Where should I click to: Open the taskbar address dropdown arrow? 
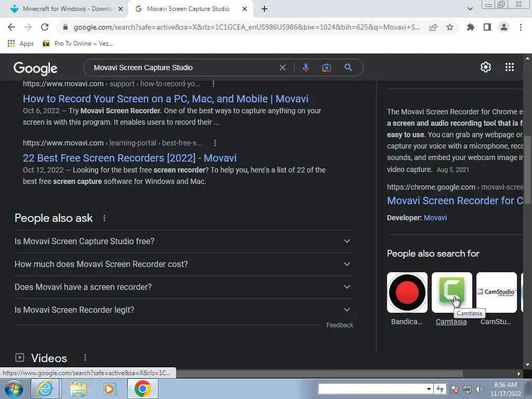pyautogui.click(x=429, y=389)
